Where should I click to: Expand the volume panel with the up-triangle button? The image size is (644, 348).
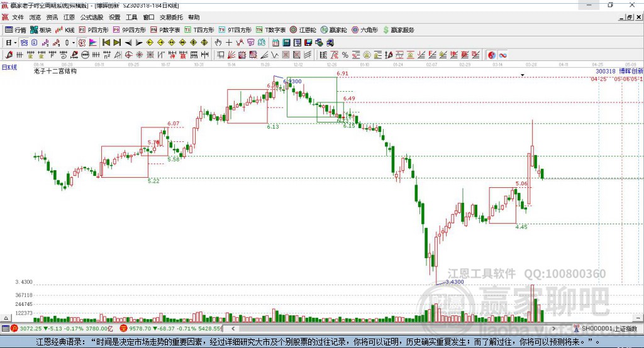click(x=6, y=318)
